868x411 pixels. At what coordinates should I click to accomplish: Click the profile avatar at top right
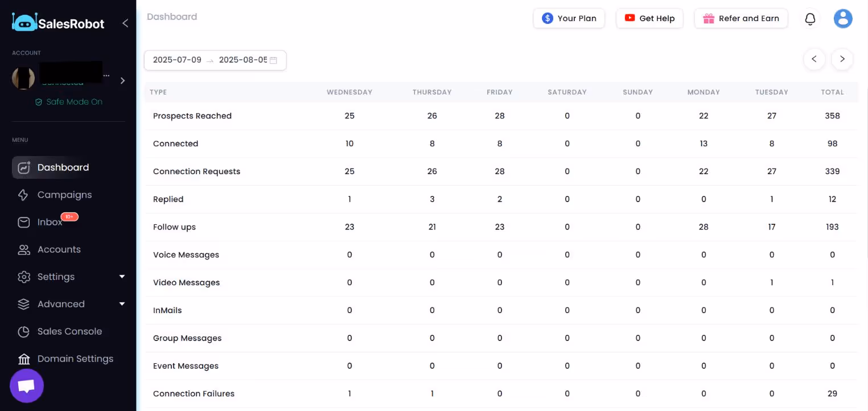(x=843, y=18)
